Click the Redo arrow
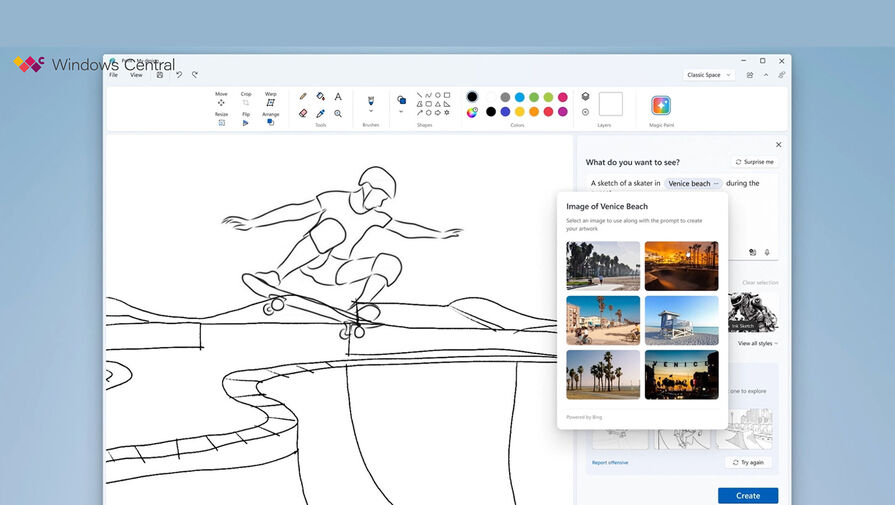 pos(195,75)
